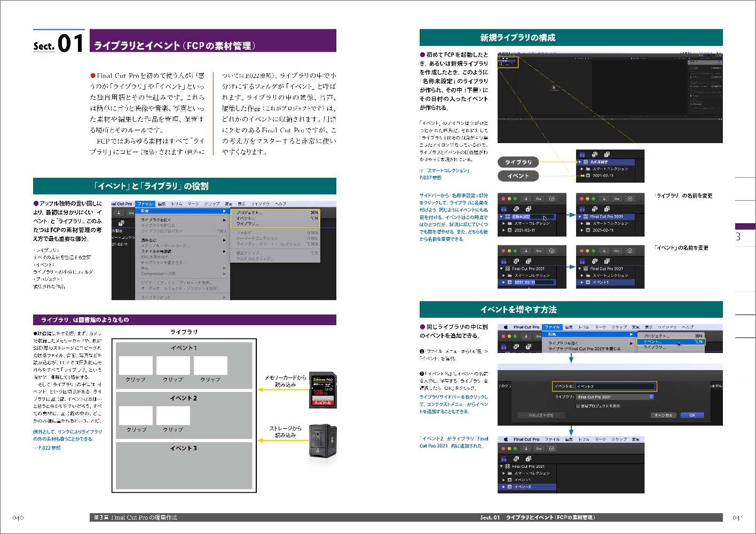
Task: Click the key keyword icon above イベント2 sidebar
Action: click(x=539, y=449)
